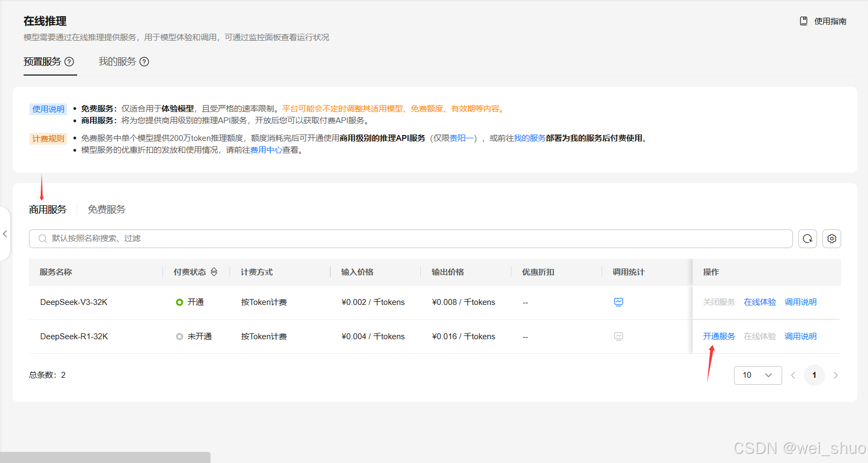Click the DeepSeek-R1-32K service name

pyautogui.click(x=74, y=337)
